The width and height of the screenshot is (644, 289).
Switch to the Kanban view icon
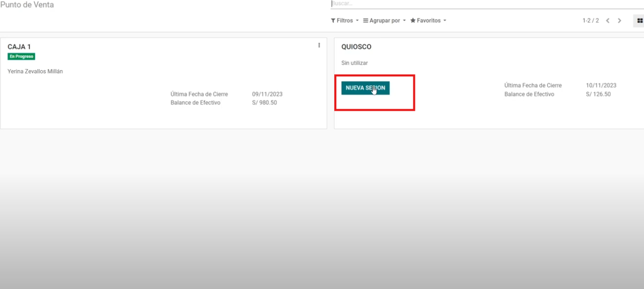coord(639,21)
